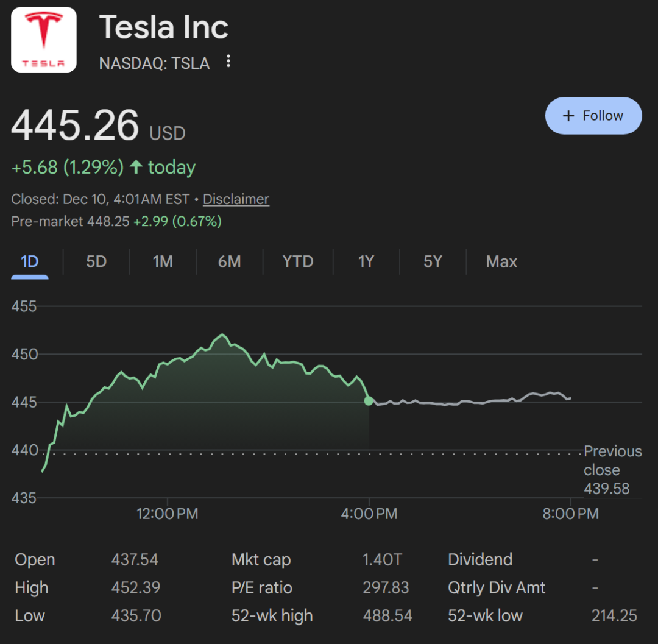Select the YTD chart range
The image size is (658, 644).
(298, 262)
